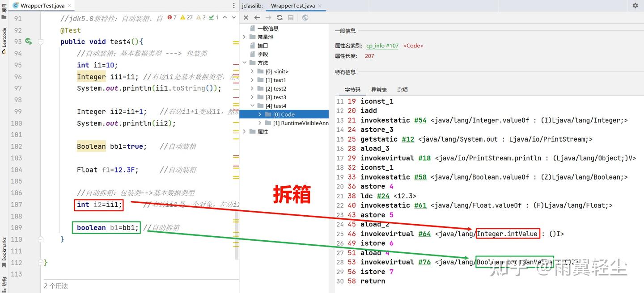Refresh the class file in jclasslib
This screenshot has width=644, height=293.
[281, 17]
